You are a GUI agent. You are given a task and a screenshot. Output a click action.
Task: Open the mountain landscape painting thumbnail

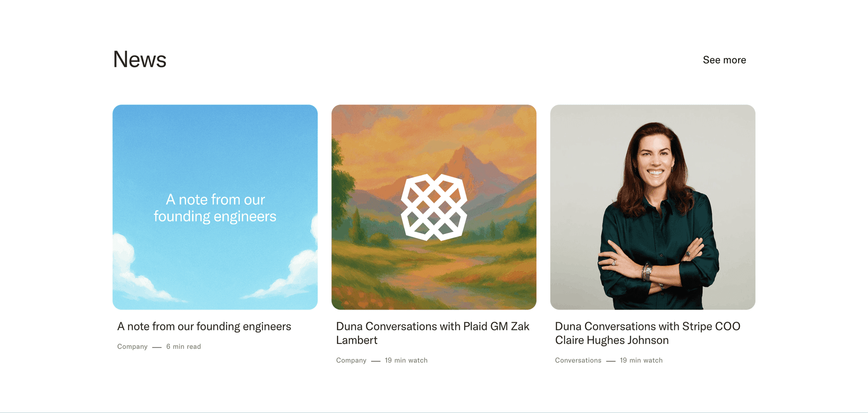click(x=434, y=207)
